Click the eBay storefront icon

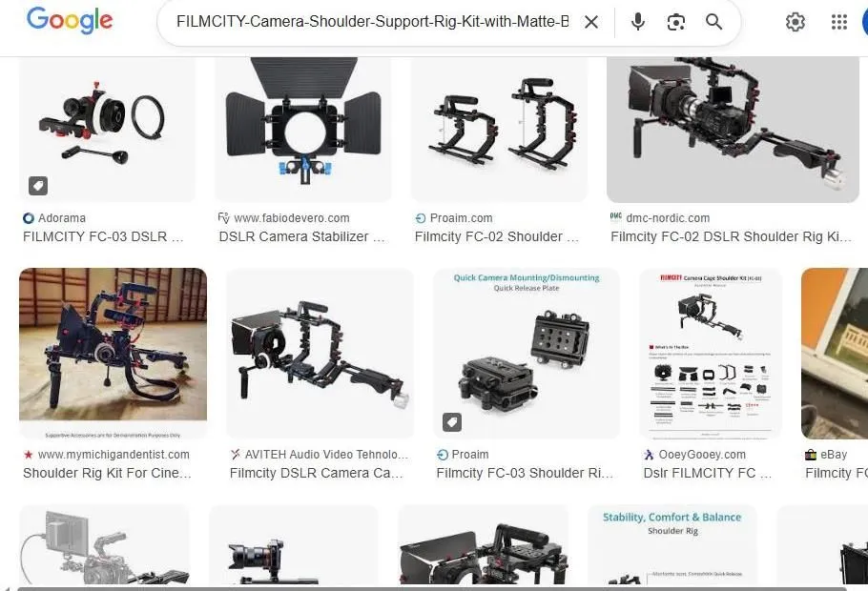click(x=810, y=454)
